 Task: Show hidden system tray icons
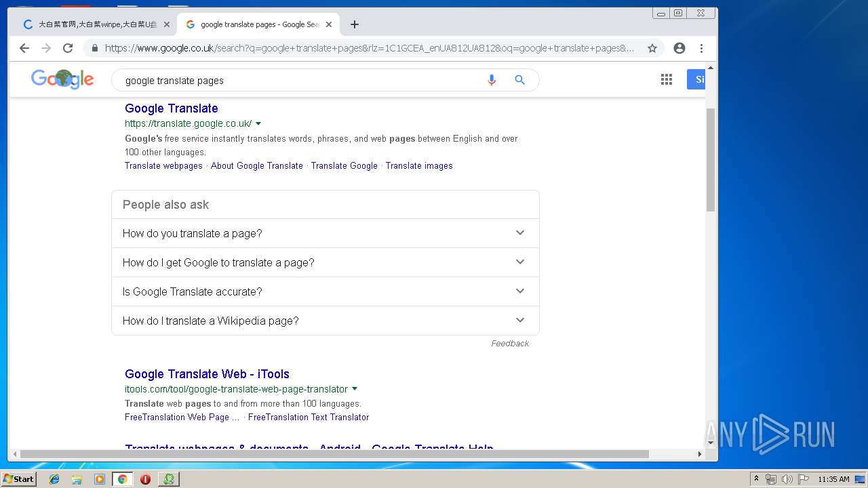[756, 479]
